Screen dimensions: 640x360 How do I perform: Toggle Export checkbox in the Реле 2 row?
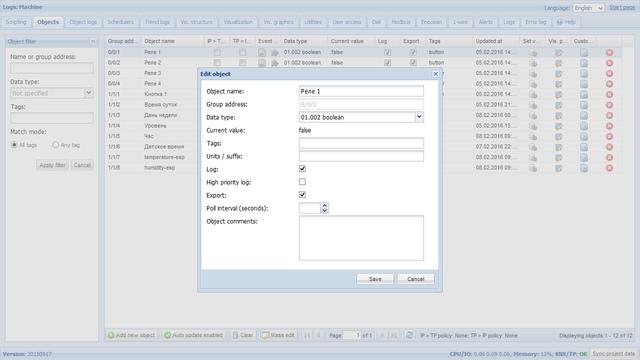[x=413, y=63]
